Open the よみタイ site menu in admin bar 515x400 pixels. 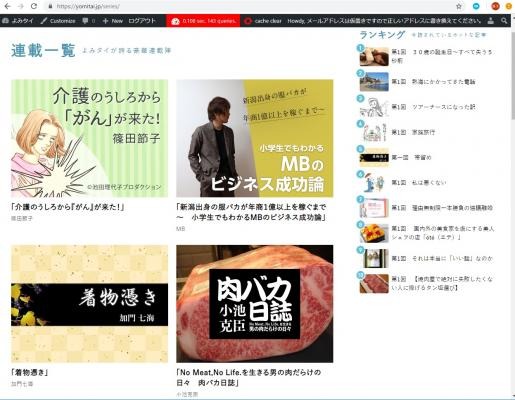tap(18, 21)
